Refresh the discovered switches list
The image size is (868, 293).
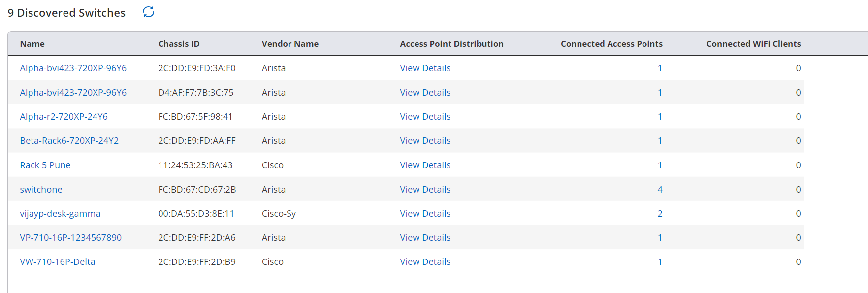click(148, 12)
